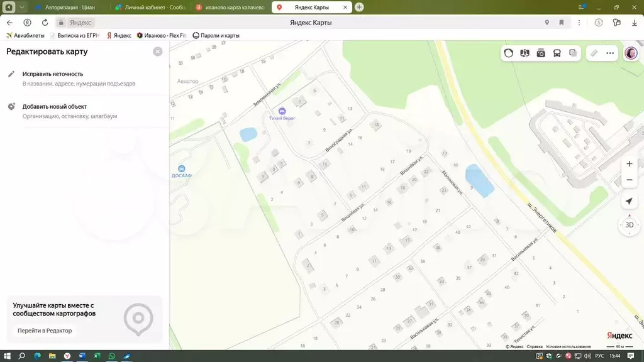644x362 pixels.
Task: Open 'Справка' link at map bottom
Action: (x=535, y=347)
